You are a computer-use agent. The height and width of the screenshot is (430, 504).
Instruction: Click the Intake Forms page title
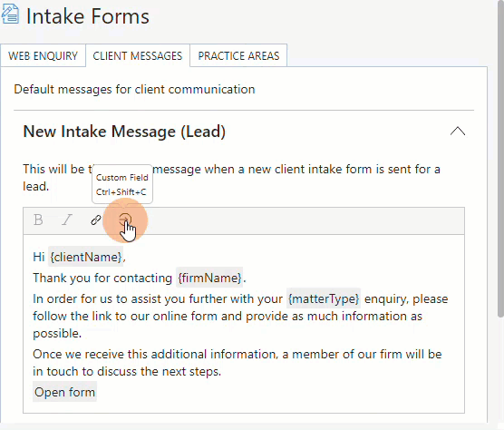88,16
